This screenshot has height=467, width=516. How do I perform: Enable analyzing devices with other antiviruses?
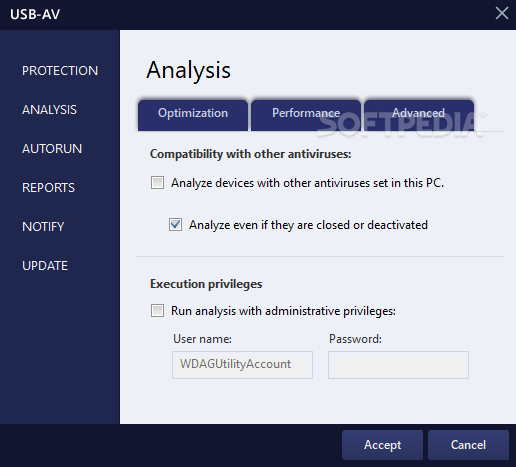click(157, 183)
